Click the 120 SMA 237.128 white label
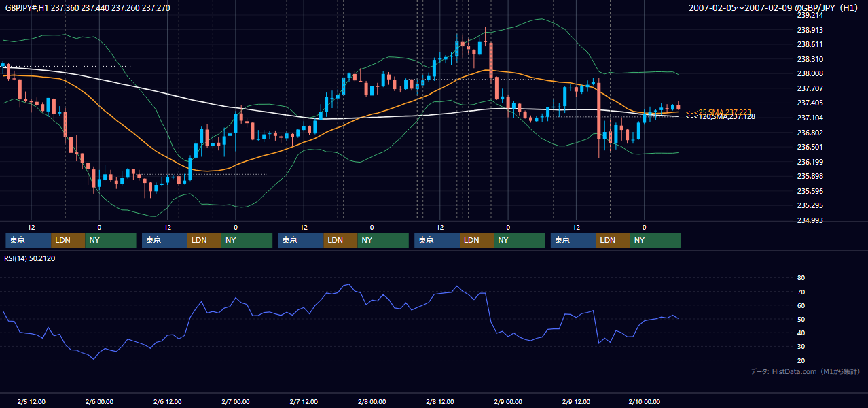Image resolution: width=868 pixels, height=408 pixels. [721, 117]
